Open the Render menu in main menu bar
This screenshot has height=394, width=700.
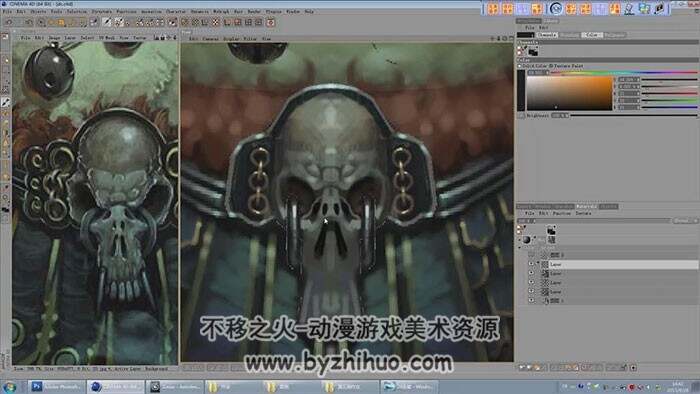(254, 12)
